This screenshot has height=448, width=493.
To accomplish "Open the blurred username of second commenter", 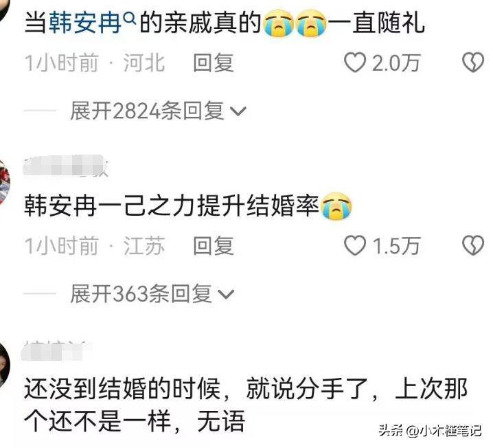I will click(66, 165).
